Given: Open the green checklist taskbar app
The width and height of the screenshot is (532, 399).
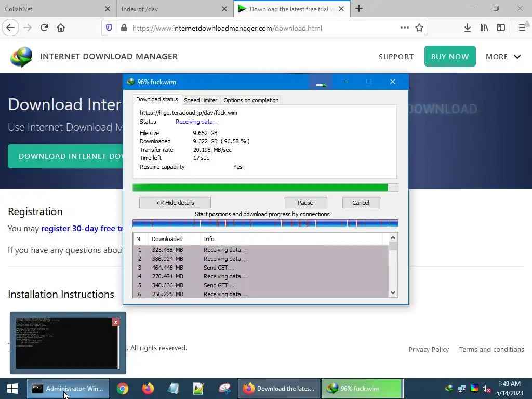Looking at the screenshot, I should (198, 389).
